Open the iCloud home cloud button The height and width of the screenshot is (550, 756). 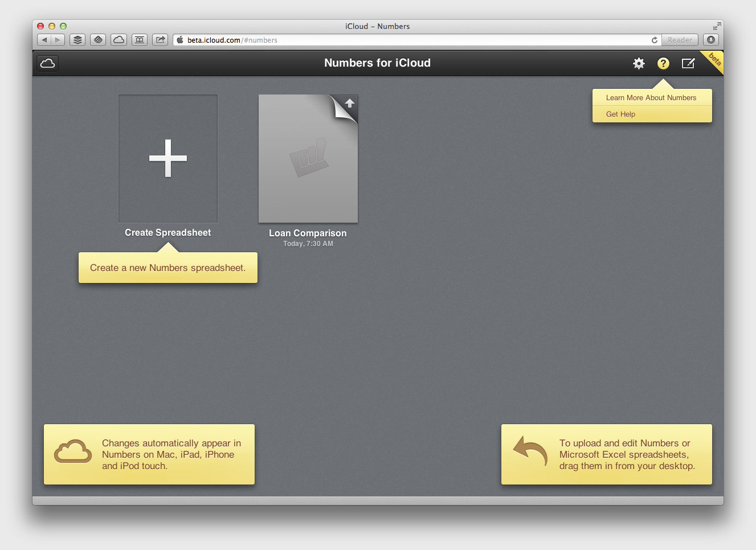point(48,63)
